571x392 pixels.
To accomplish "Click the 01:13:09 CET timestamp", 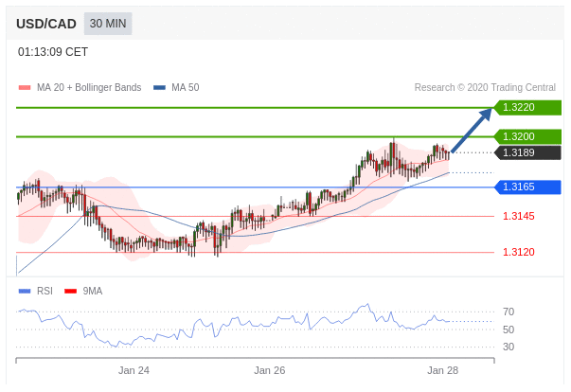I will tap(53, 52).
